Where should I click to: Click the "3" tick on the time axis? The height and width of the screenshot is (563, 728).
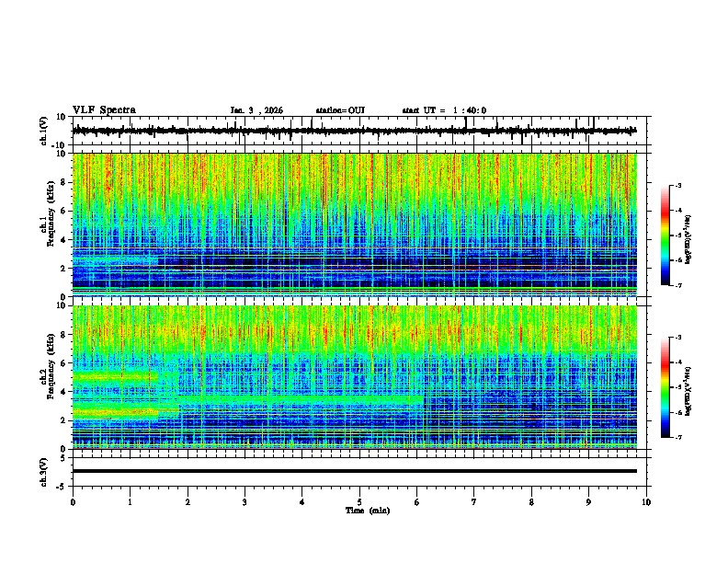pos(245,502)
